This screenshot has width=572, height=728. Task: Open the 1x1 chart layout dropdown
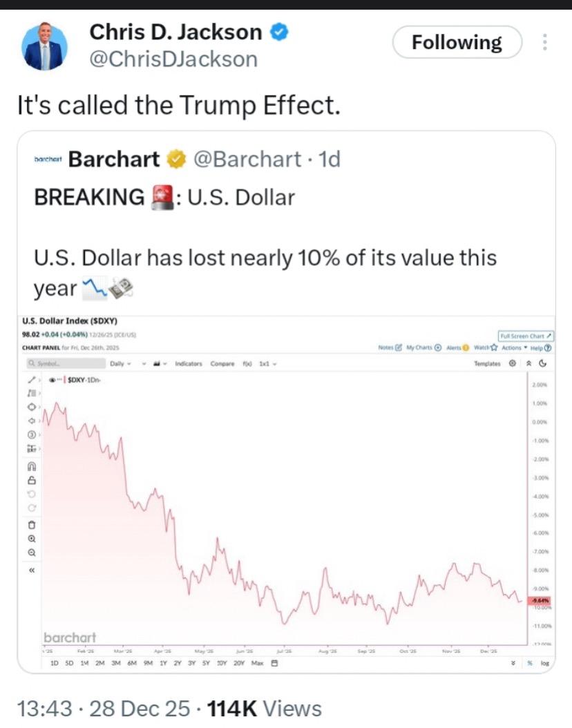click(267, 363)
